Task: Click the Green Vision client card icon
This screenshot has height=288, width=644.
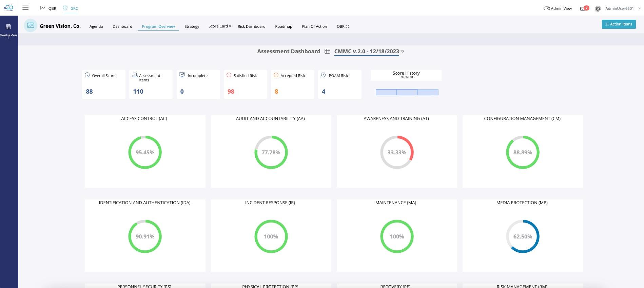Action: 31,25
